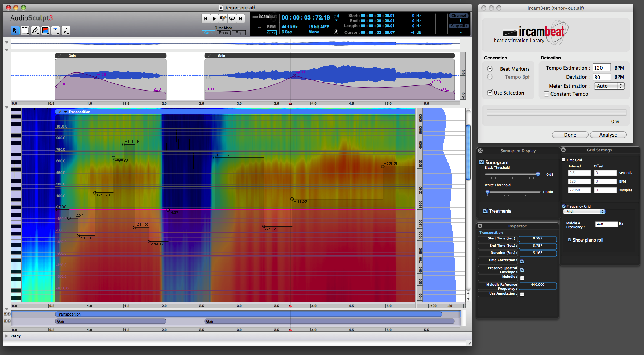Skip to end of file
Screen dimensions: 644x355
tap(240, 18)
